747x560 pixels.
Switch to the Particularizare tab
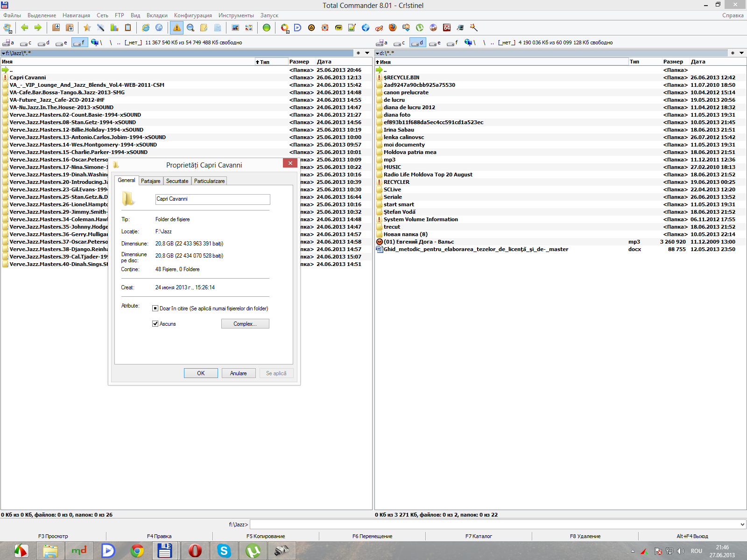tap(209, 181)
